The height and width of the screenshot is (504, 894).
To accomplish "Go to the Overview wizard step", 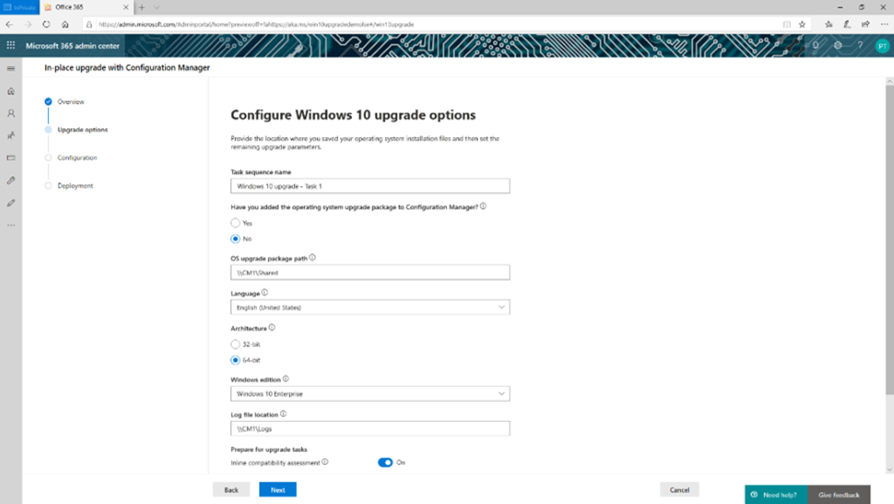I will tap(71, 101).
